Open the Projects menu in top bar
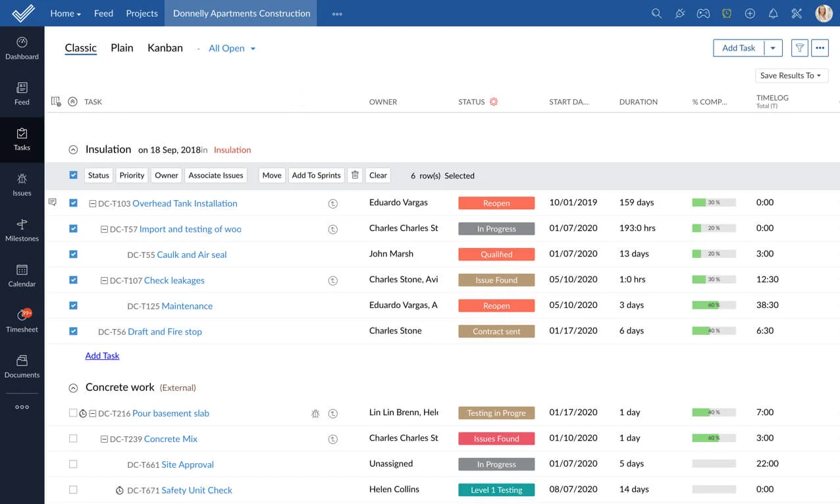 click(x=142, y=13)
